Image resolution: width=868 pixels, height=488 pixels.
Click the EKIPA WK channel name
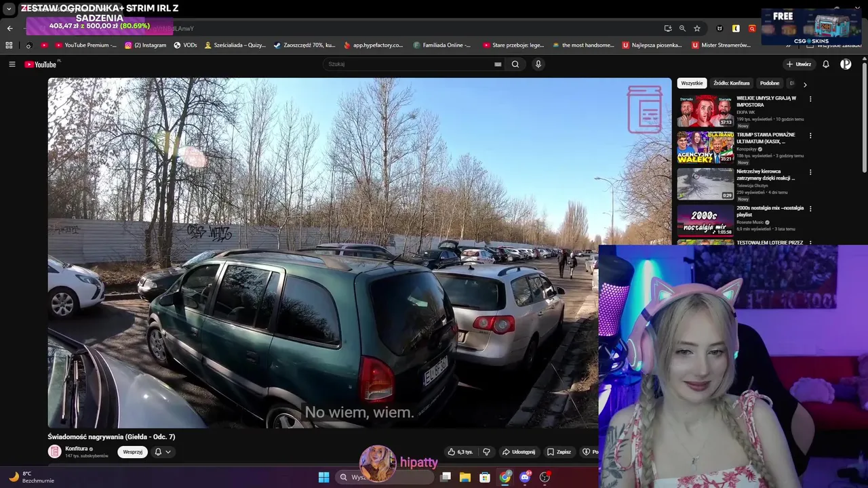[x=746, y=113]
